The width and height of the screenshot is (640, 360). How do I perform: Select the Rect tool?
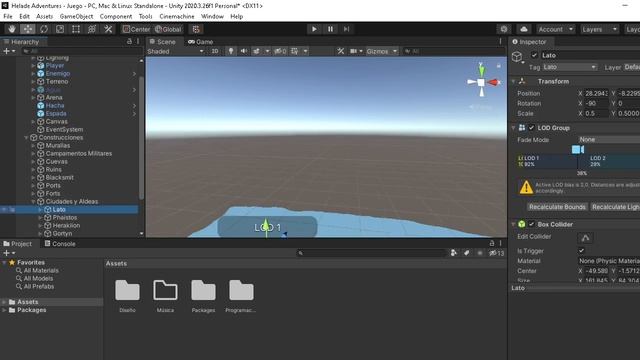[76, 29]
